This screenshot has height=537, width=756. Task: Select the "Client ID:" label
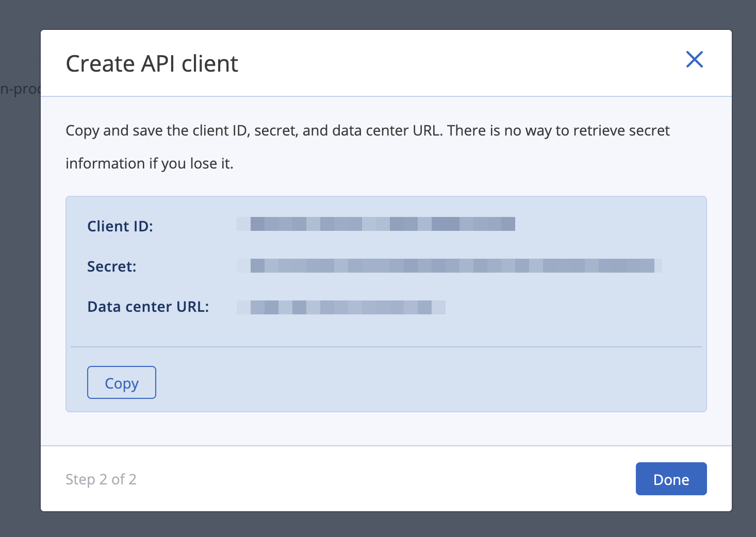[120, 226]
